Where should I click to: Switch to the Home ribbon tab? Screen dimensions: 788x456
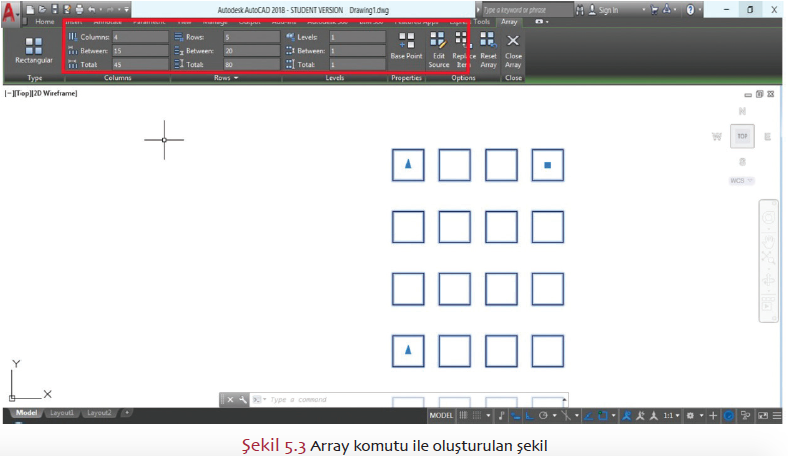click(45, 21)
